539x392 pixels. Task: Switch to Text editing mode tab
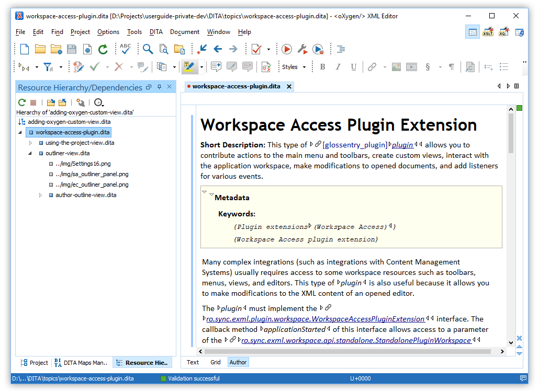[193, 362]
